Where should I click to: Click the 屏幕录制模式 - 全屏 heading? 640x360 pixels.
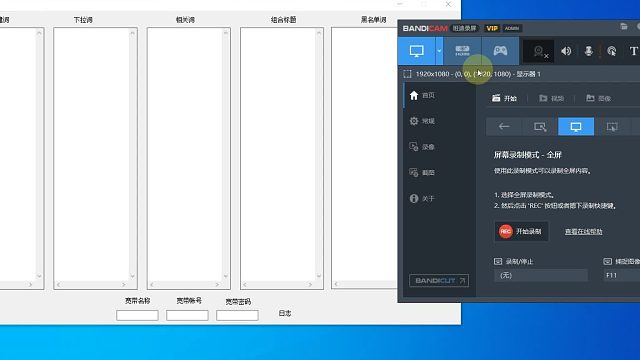click(x=528, y=155)
